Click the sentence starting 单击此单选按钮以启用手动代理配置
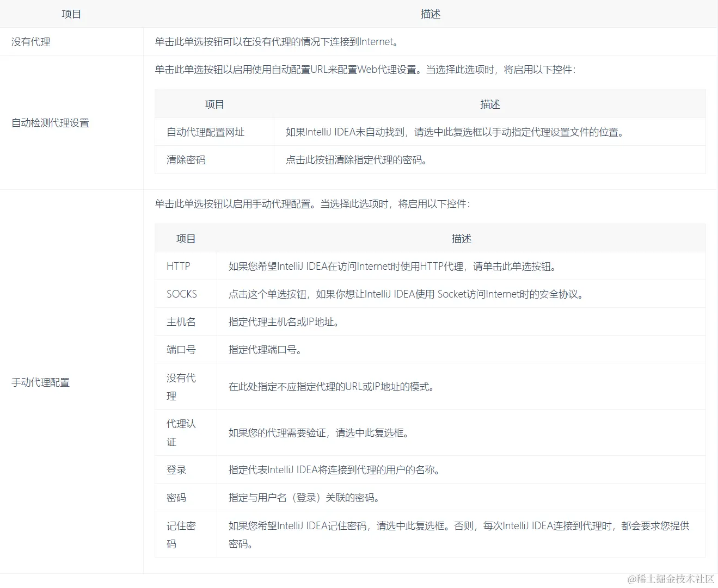 point(312,204)
